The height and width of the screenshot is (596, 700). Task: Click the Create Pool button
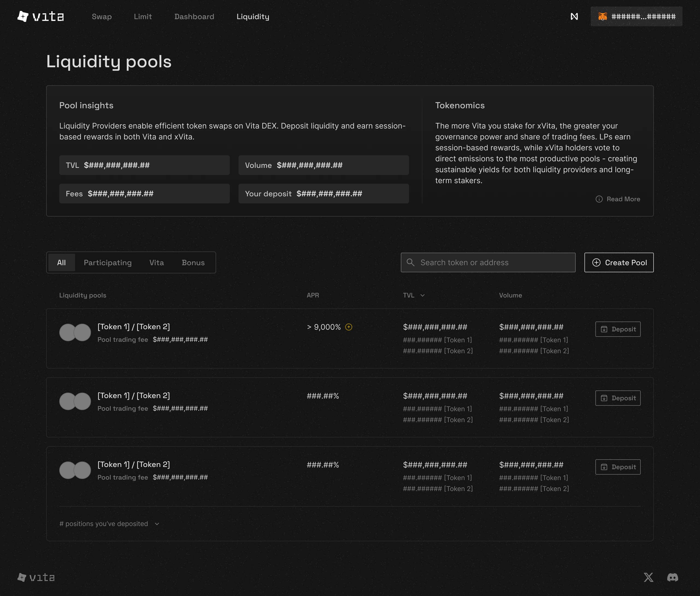[619, 262]
